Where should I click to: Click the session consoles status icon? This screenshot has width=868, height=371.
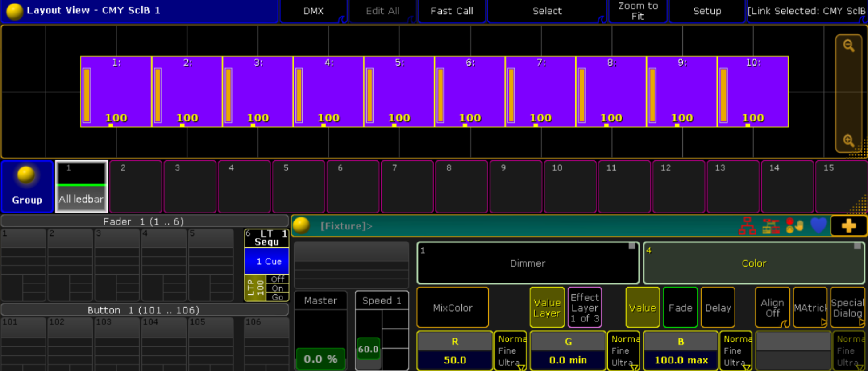(771, 226)
